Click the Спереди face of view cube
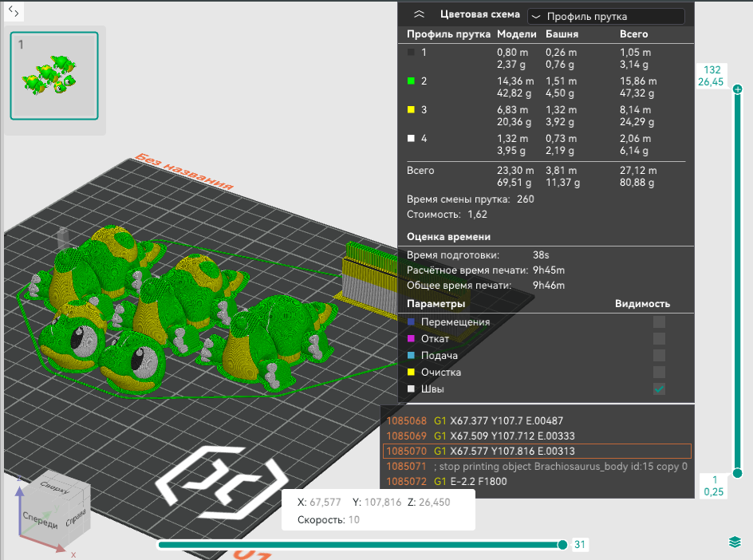This screenshot has width=753, height=560. pos(41,520)
